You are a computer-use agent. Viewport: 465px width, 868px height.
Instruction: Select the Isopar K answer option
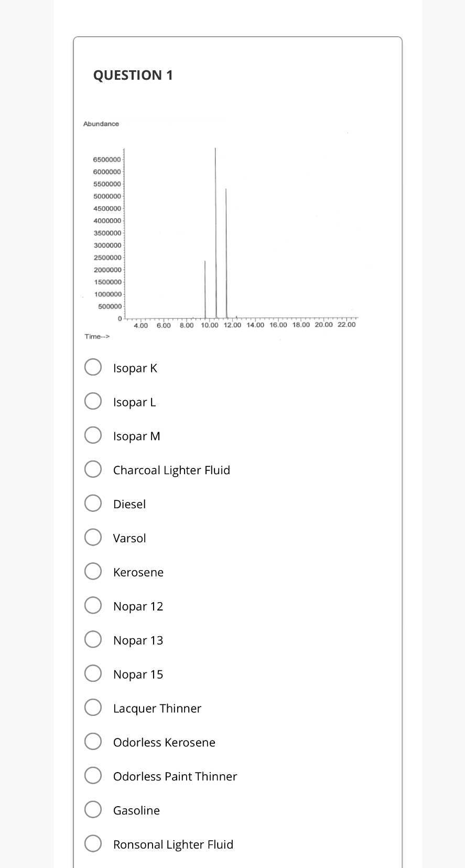coord(93,367)
